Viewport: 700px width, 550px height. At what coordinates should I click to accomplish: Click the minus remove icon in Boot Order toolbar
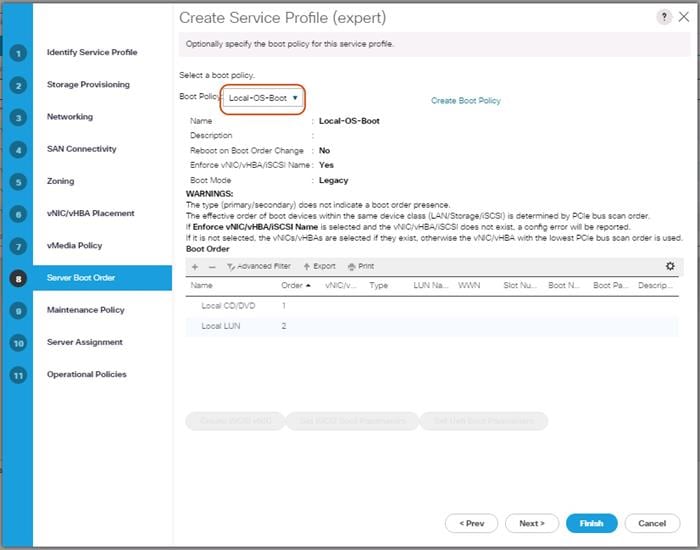tap(211, 266)
